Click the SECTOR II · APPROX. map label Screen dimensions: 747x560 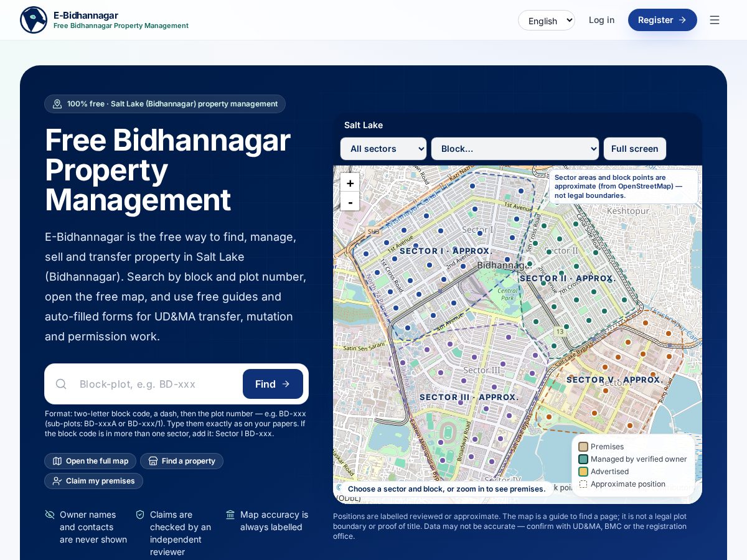point(568,278)
